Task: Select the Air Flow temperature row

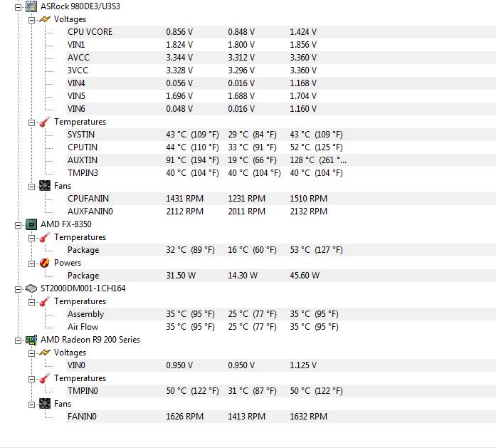Action: [281, 327]
